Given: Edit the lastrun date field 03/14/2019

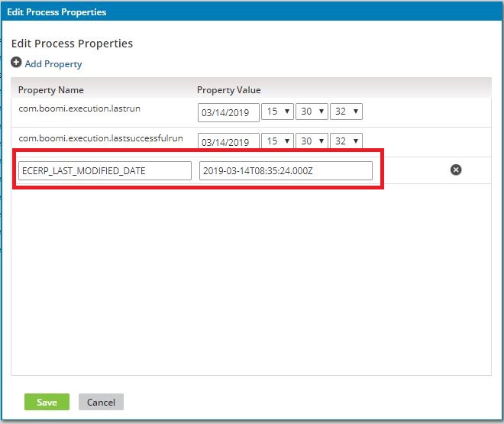Looking at the screenshot, I should click(x=228, y=112).
